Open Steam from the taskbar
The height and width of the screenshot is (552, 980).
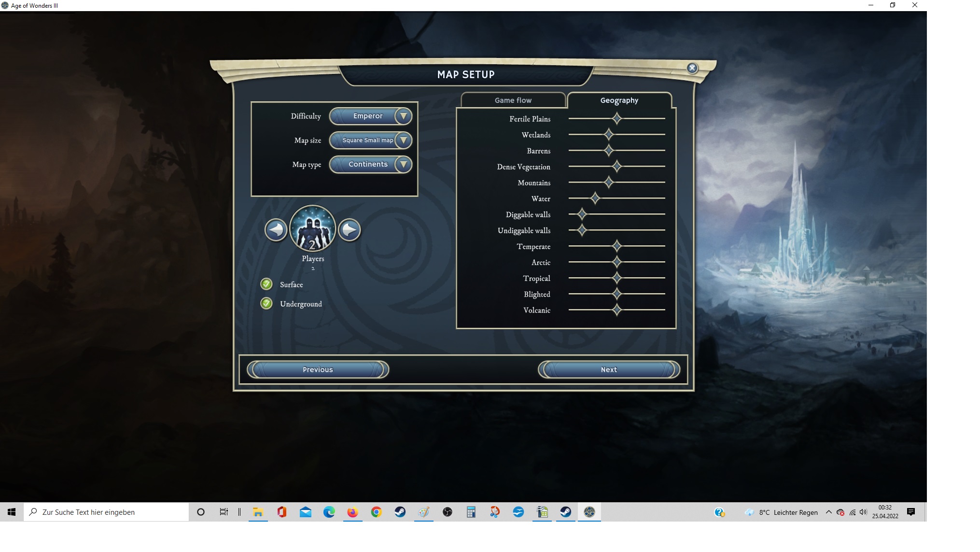tap(400, 512)
